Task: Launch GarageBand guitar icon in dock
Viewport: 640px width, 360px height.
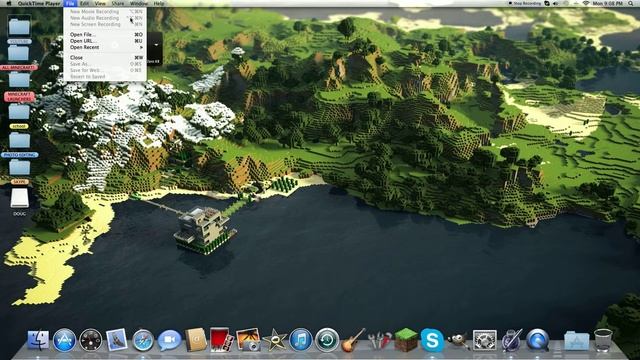Action: pos(353,340)
